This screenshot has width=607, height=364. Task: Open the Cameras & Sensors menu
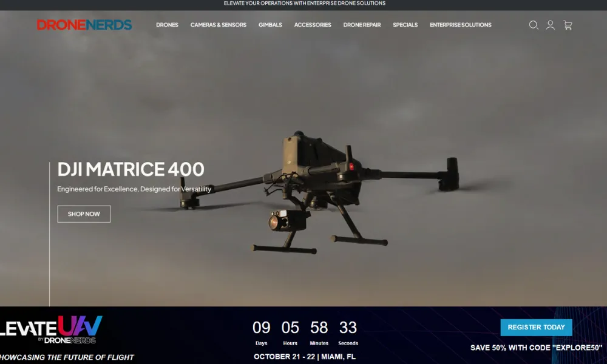(x=219, y=25)
